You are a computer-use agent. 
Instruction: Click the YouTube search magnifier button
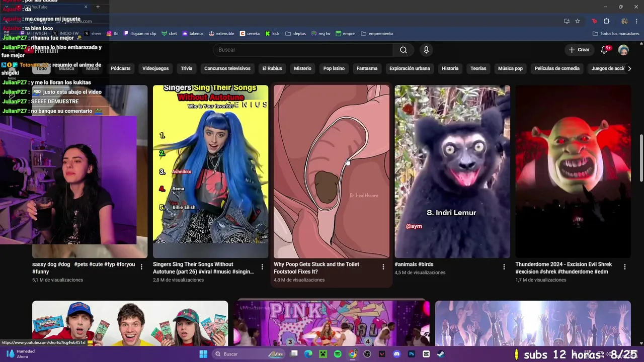tap(404, 50)
